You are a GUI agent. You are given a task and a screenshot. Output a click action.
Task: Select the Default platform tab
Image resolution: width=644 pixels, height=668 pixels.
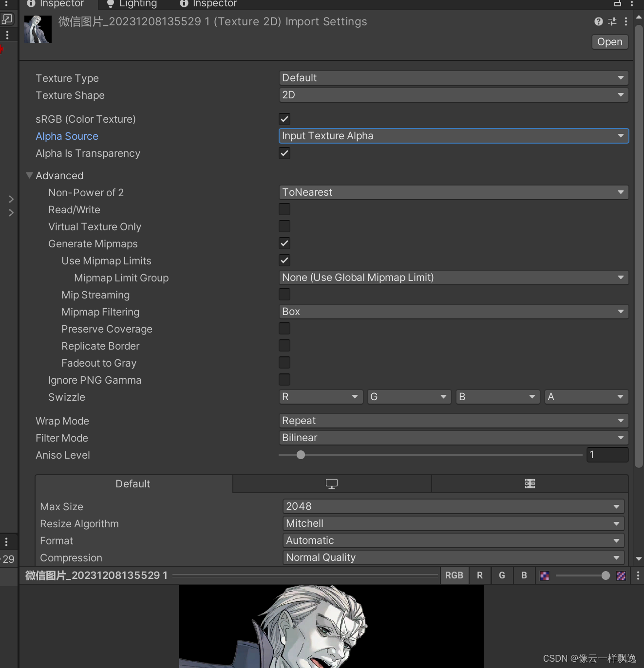(x=133, y=484)
